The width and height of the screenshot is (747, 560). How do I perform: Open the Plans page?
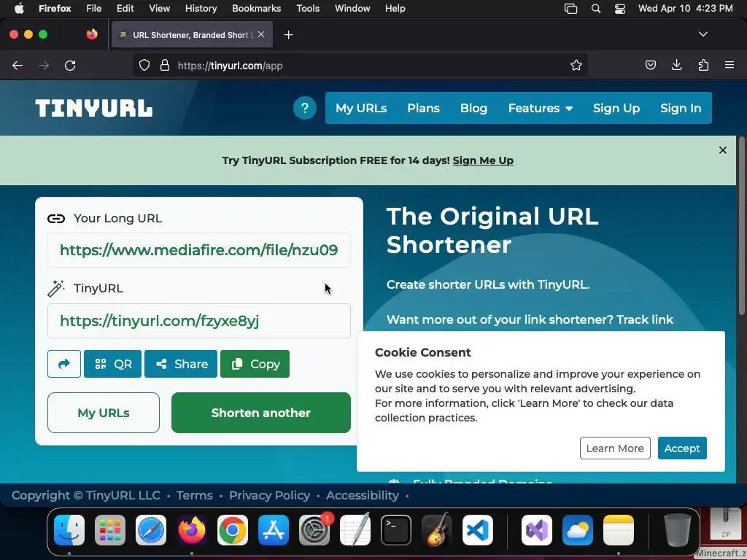(424, 108)
